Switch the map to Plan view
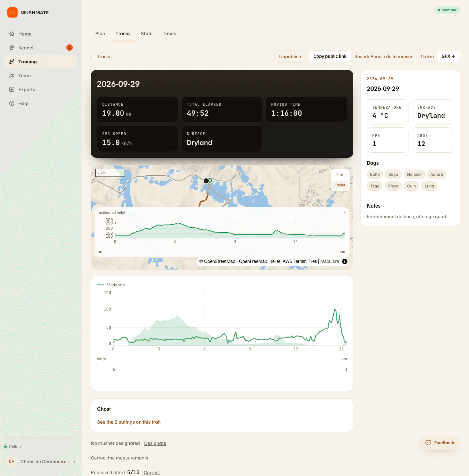Screen dimensions: 469x476 (x=339, y=175)
